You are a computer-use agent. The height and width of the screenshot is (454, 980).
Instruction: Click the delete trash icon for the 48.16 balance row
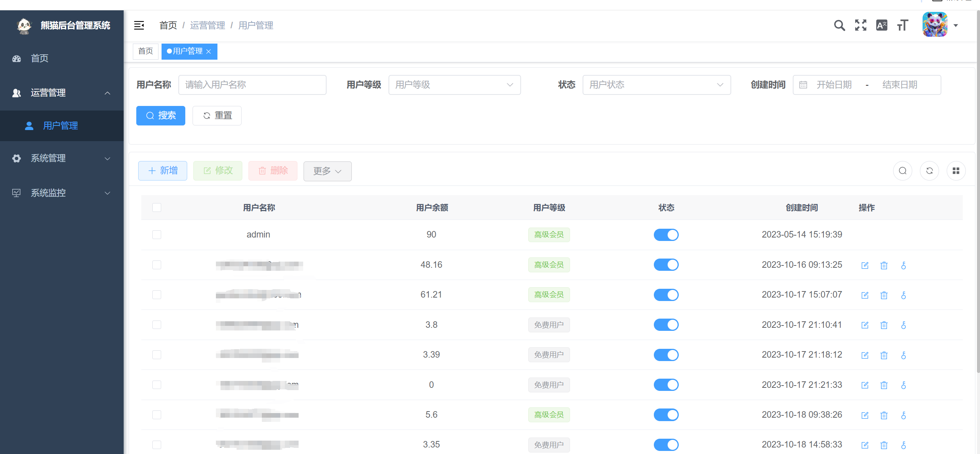884,265
